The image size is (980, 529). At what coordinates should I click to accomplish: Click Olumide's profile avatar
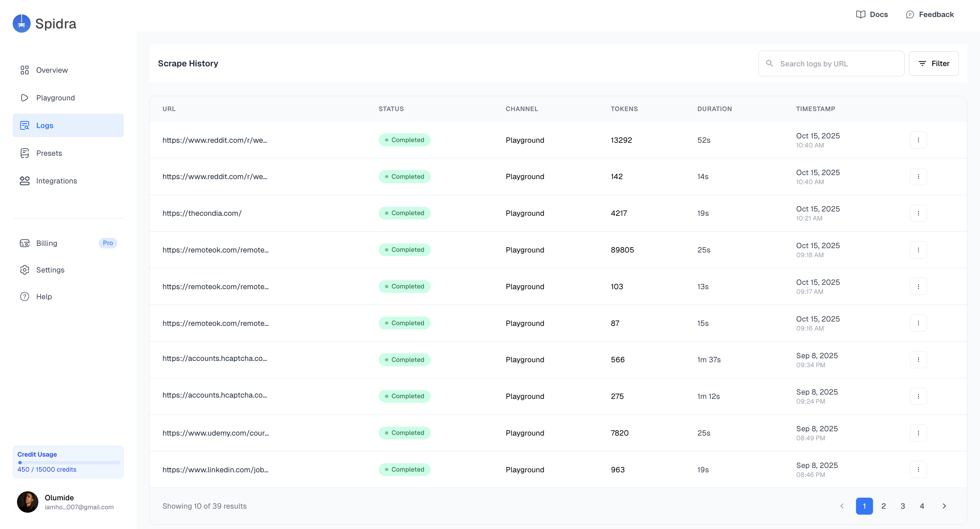tap(27, 502)
